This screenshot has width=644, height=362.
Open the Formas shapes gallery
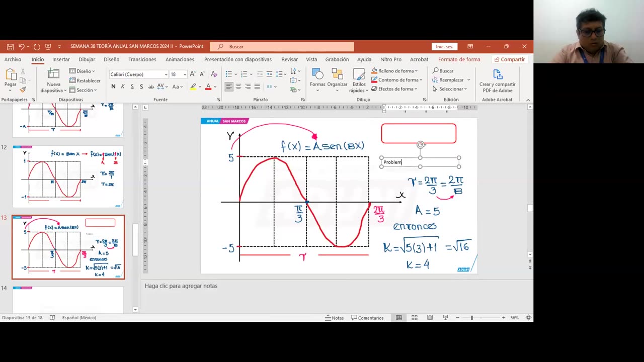[317, 80]
